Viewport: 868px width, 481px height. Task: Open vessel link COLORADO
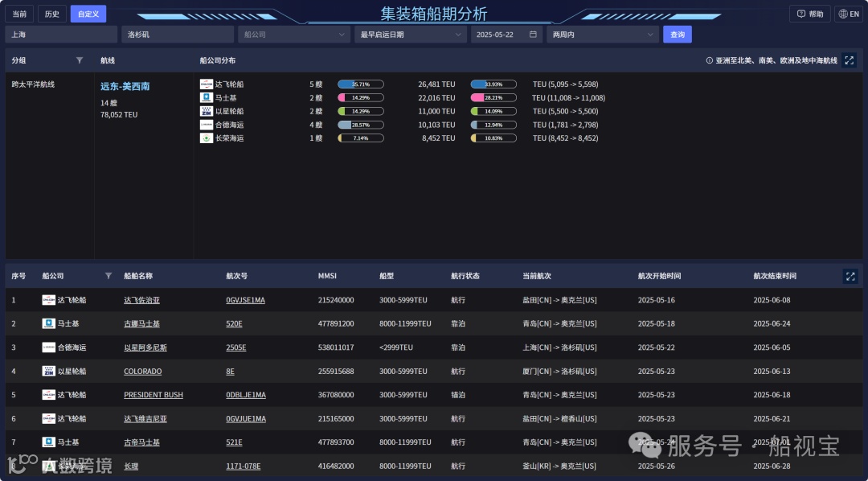coord(143,372)
